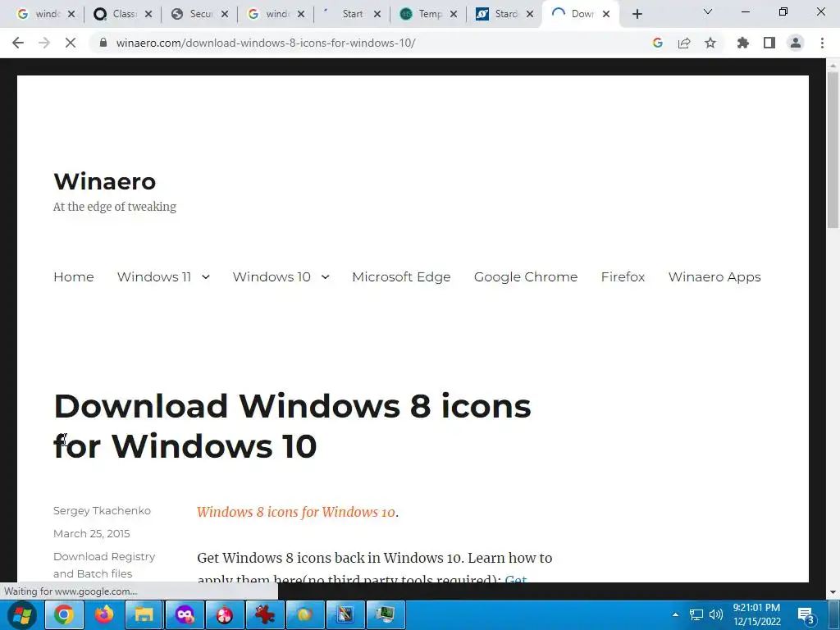Open author Sergey Tkachenko's page
Screen dimensions: 840x630
(102, 510)
